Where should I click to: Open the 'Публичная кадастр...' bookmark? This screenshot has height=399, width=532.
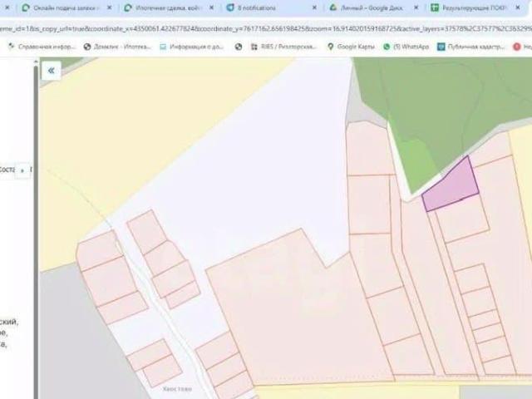471,47
